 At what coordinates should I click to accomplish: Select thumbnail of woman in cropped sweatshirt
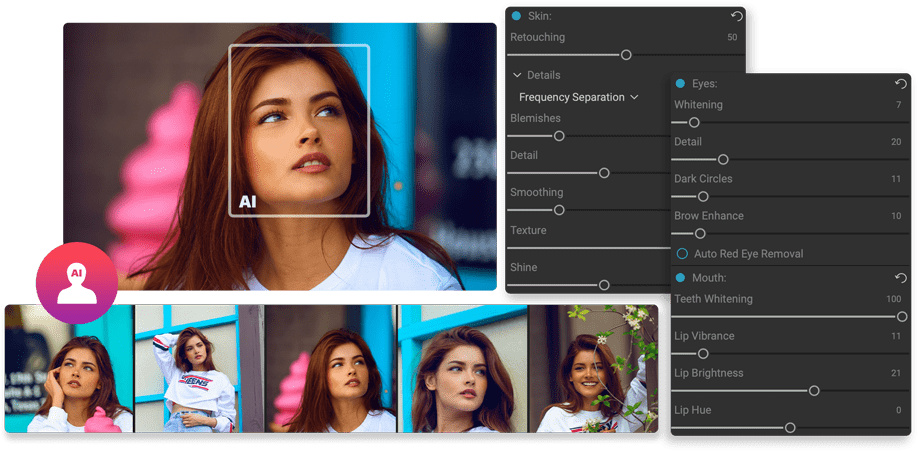point(200,369)
